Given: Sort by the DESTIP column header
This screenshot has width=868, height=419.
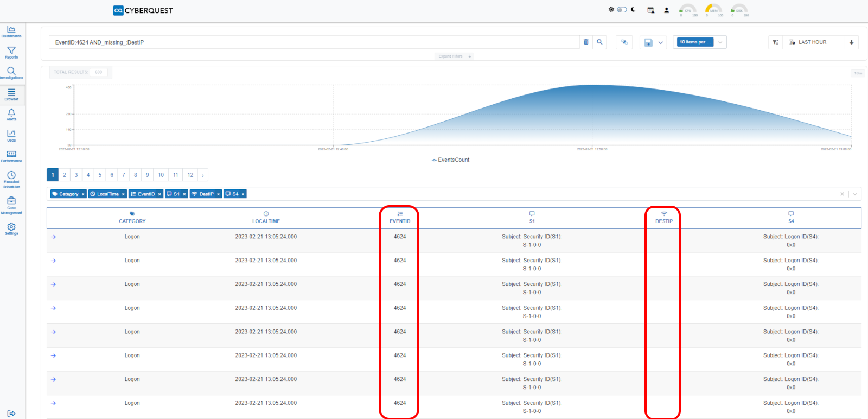Looking at the screenshot, I should (x=664, y=218).
